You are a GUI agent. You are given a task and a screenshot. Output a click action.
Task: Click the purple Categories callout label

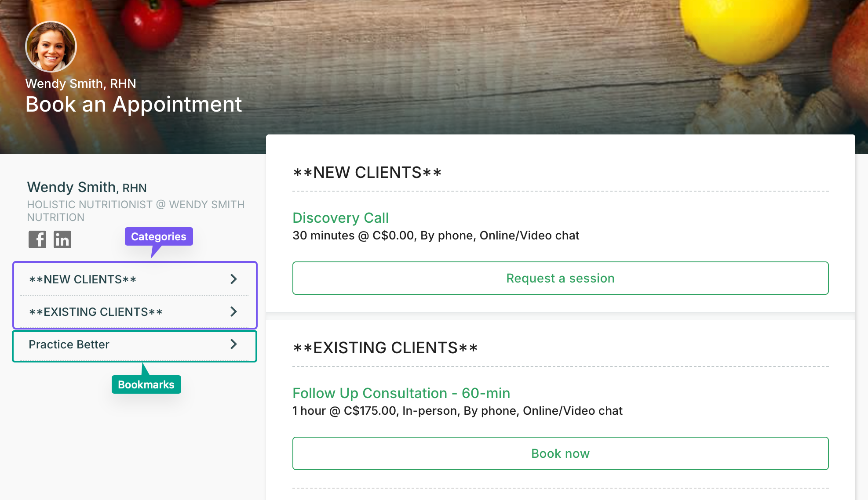click(159, 236)
